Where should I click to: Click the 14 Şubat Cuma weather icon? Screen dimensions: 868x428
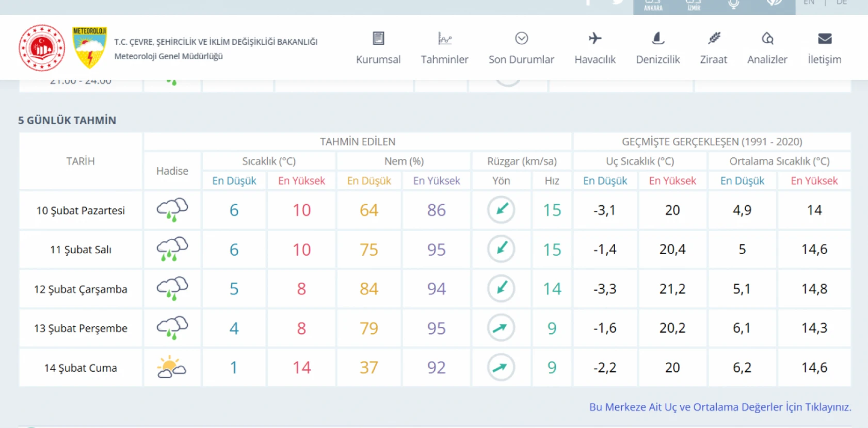[172, 368]
